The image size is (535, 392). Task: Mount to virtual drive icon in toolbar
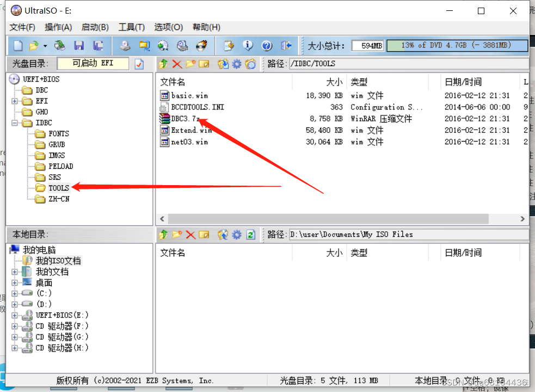(182, 45)
